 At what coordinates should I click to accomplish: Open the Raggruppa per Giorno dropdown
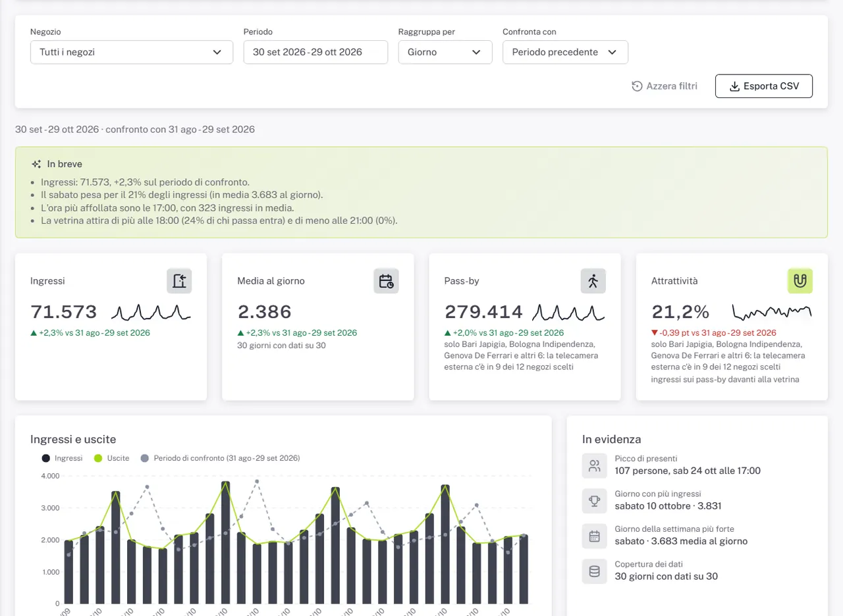tap(445, 52)
